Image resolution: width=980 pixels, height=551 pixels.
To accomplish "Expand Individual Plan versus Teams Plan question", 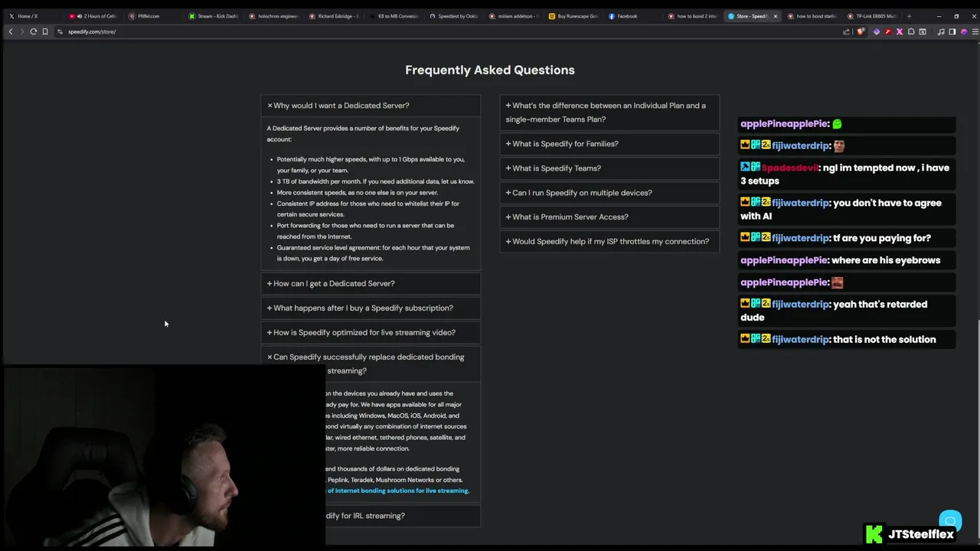I will click(609, 112).
